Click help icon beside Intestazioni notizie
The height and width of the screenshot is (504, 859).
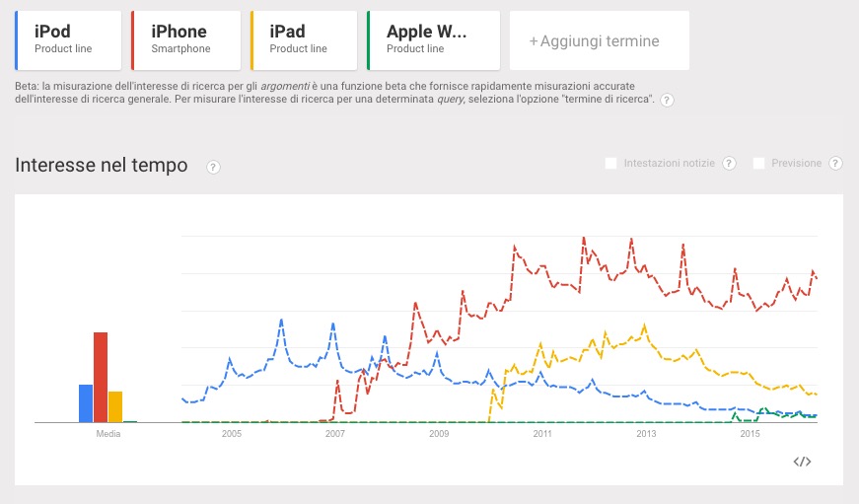[729, 163]
